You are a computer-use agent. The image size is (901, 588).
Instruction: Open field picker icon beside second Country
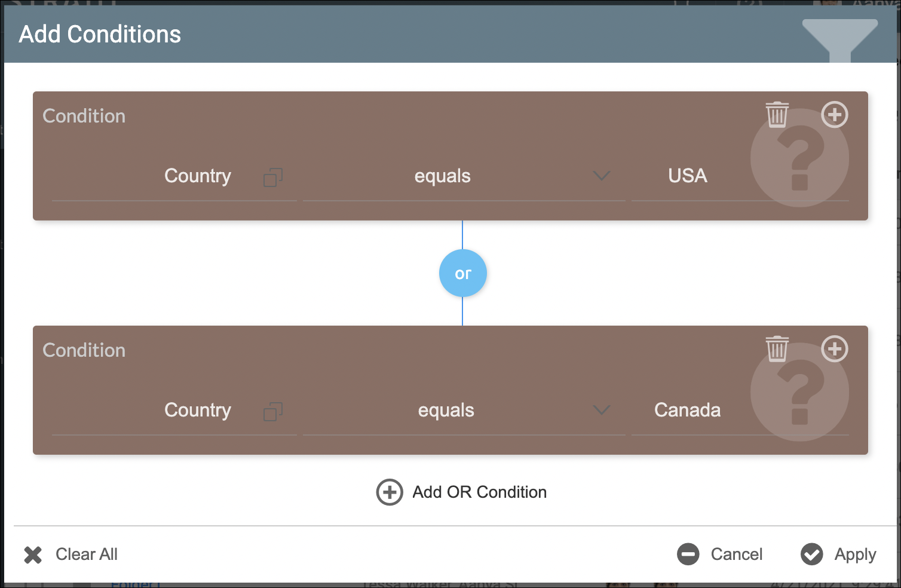273,412
